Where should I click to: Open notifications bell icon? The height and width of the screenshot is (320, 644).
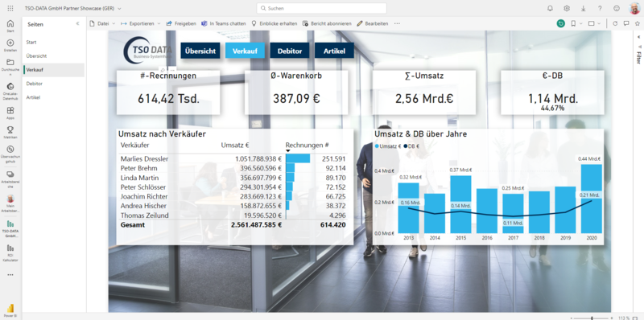551,8
